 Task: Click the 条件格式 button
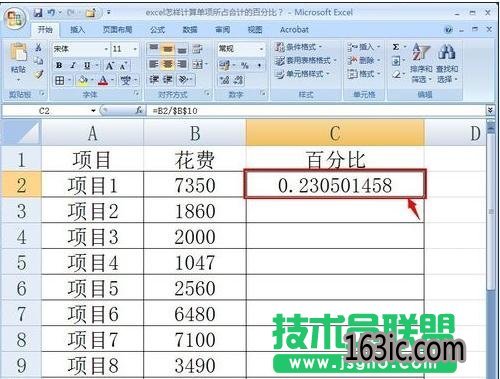[298, 47]
